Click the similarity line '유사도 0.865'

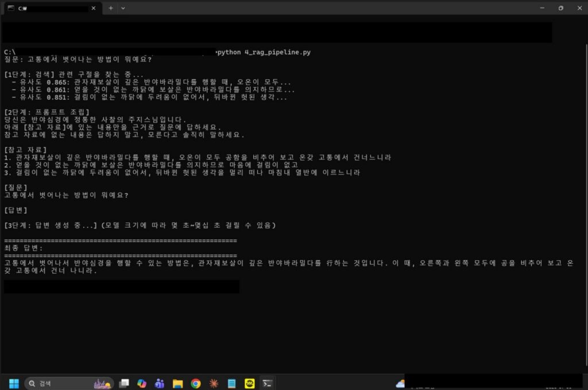151,82
